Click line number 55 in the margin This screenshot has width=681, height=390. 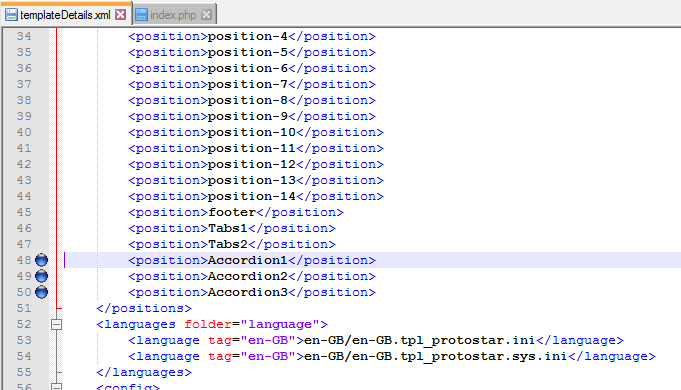(x=24, y=372)
